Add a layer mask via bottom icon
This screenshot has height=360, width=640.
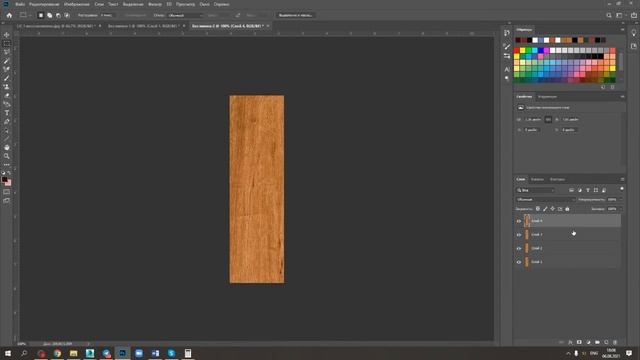click(579, 342)
